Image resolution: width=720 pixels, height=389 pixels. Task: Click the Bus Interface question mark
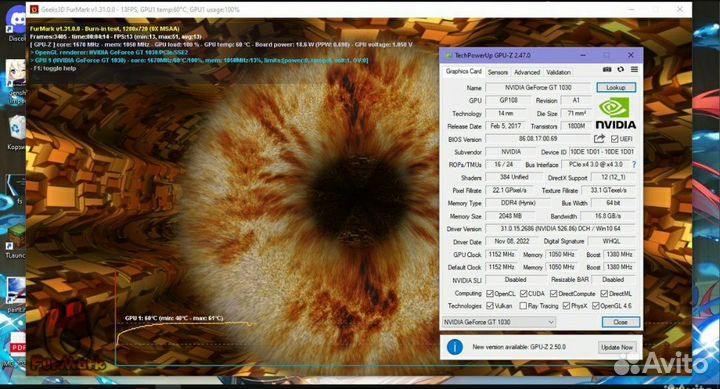634,164
